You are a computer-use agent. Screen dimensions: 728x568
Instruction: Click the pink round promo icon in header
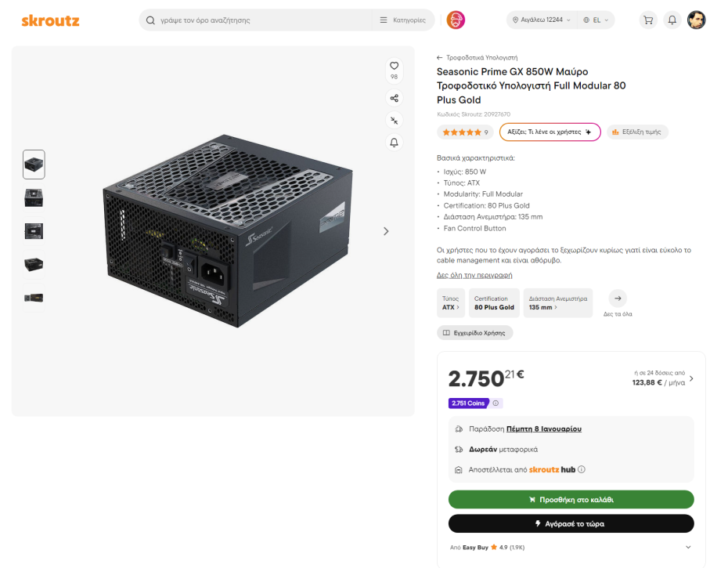[x=456, y=20]
